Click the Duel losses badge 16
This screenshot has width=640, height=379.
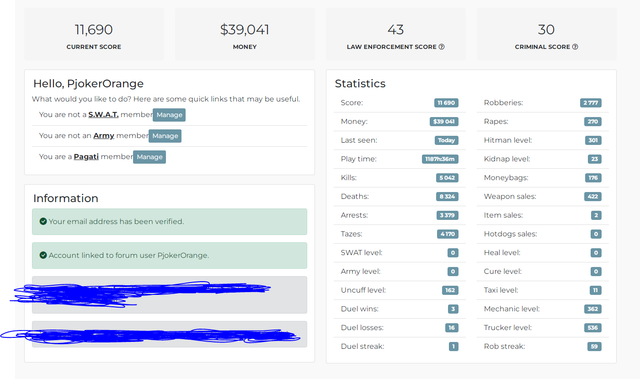tap(452, 328)
